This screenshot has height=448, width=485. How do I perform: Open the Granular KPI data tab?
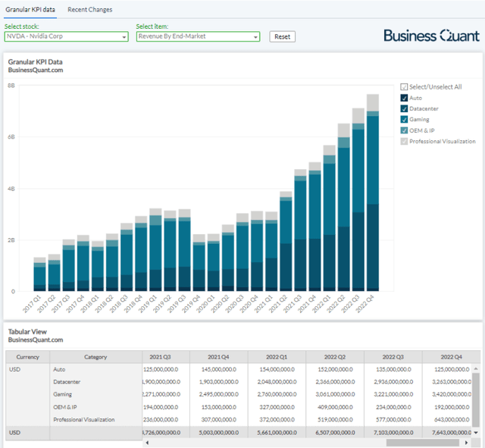pos(29,9)
